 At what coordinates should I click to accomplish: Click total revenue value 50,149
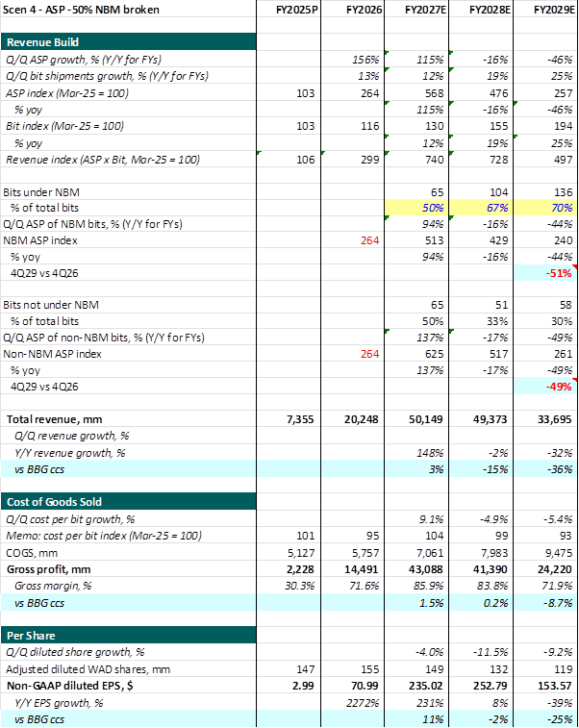click(425, 419)
